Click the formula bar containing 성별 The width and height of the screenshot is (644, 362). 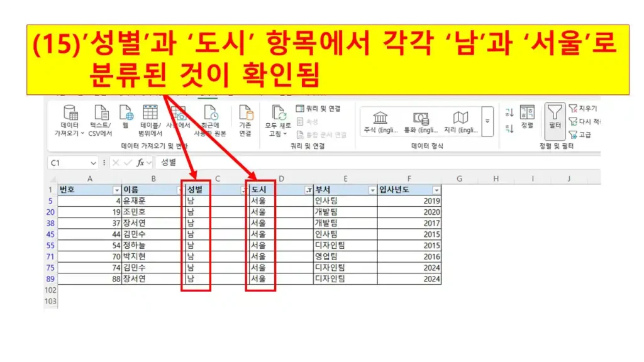coord(377,163)
